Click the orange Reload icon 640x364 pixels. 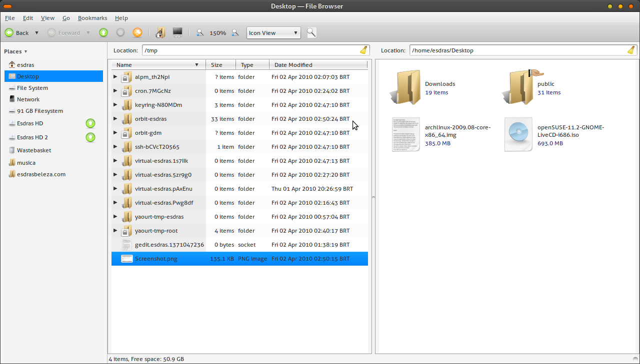click(x=137, y=33)
